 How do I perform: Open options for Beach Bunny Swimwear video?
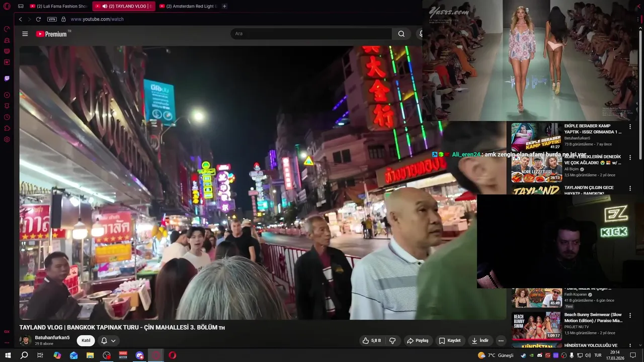point(630,316)
